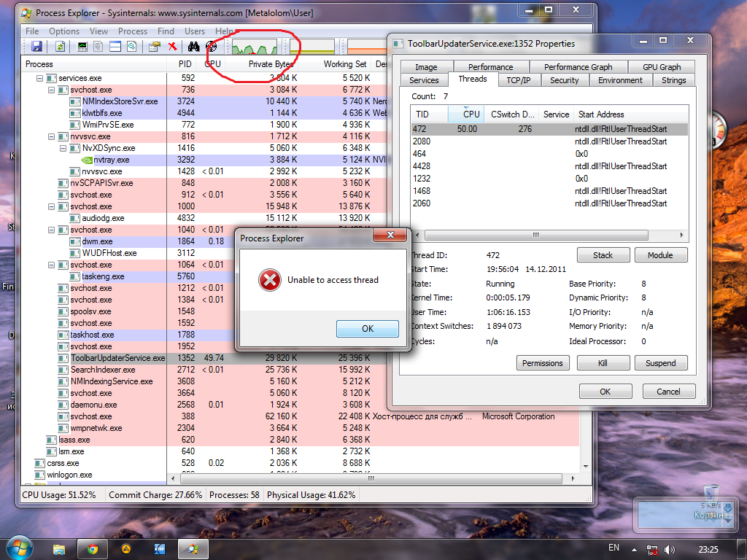Click the orange physical memory mini graph
Screen dimensions: 747x560
(368, 47)
